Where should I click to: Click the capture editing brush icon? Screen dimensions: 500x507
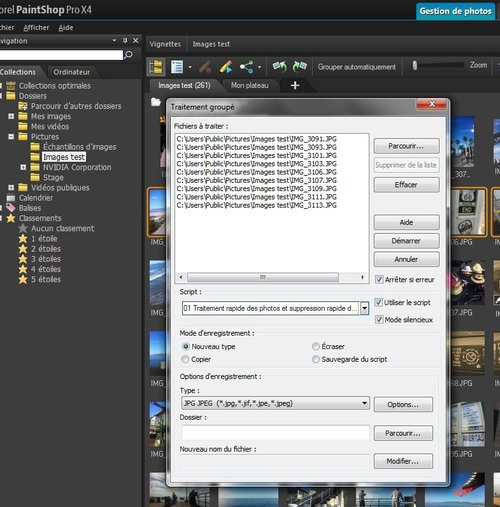[x=205, y=67]
